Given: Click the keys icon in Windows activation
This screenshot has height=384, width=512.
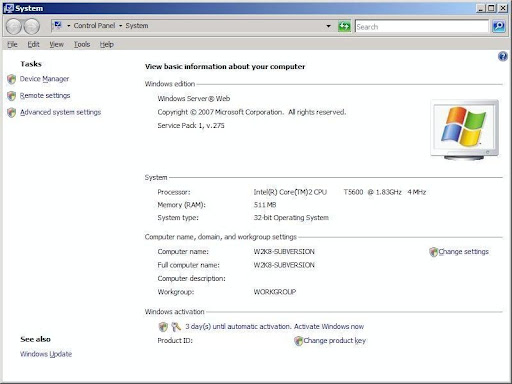Looking at the screenshot, I should click(x=176, y=327).
